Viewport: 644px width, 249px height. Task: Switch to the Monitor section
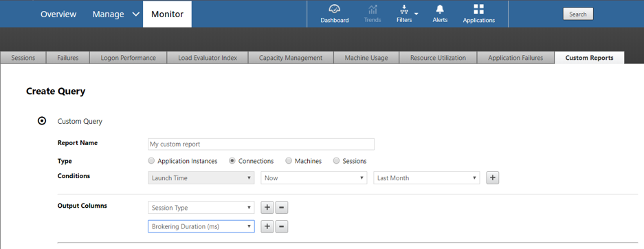(167, 14)
